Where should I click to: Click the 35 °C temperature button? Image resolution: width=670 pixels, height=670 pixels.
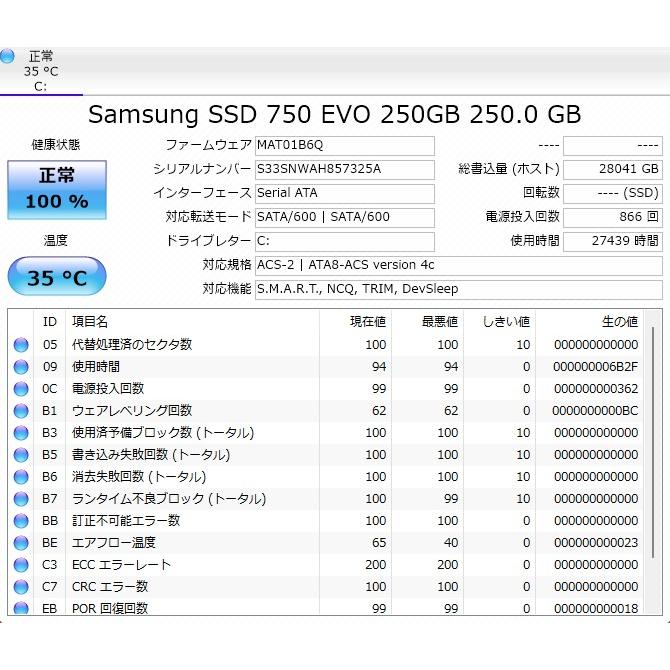[57, 276]
